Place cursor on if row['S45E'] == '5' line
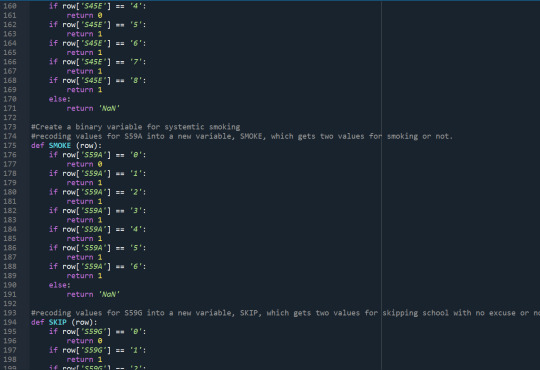 tap(97, 24)
